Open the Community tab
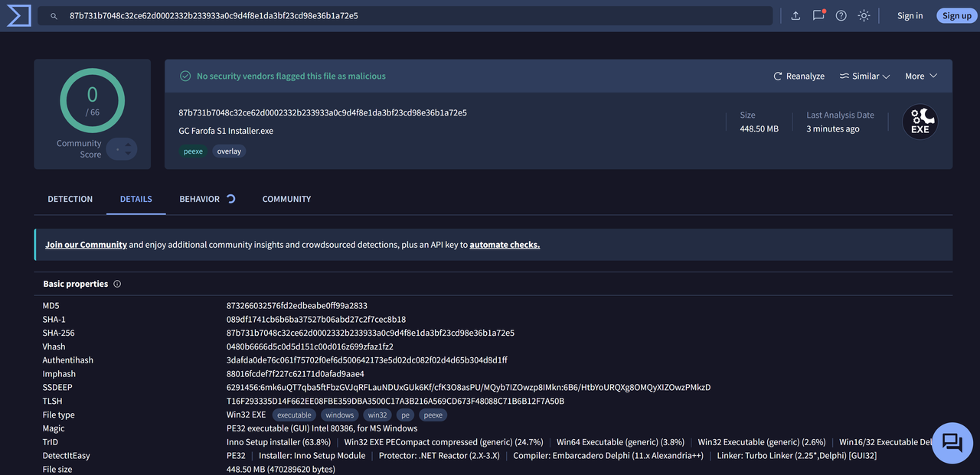The width and height of the screenshot is (980, 475). (286, 199)
